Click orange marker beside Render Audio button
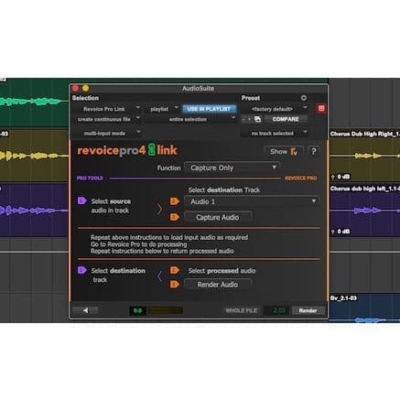Image resolution: width=400 pixels, height=400 pixels. click(x=175, y=284)
